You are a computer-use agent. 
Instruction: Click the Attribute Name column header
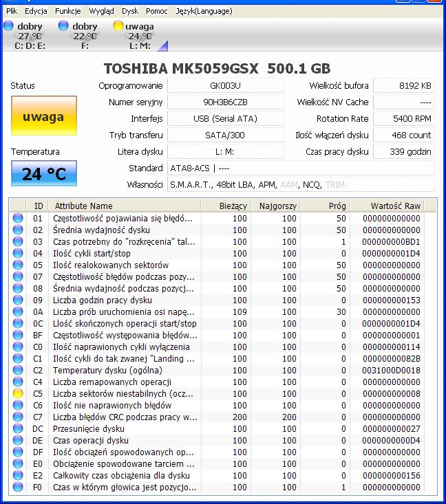124,206
